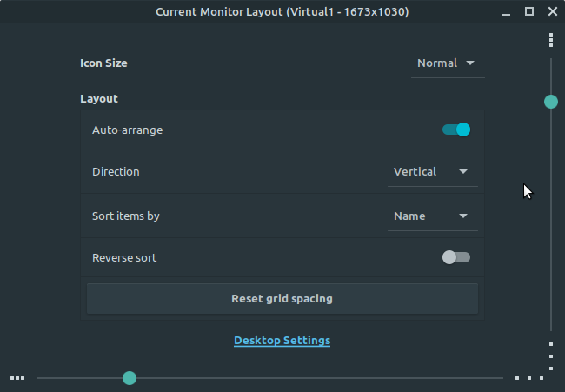This screenshot has height=392, width=565.
Task: Open the Desktop Settings link
Action: tap(282, 341)
